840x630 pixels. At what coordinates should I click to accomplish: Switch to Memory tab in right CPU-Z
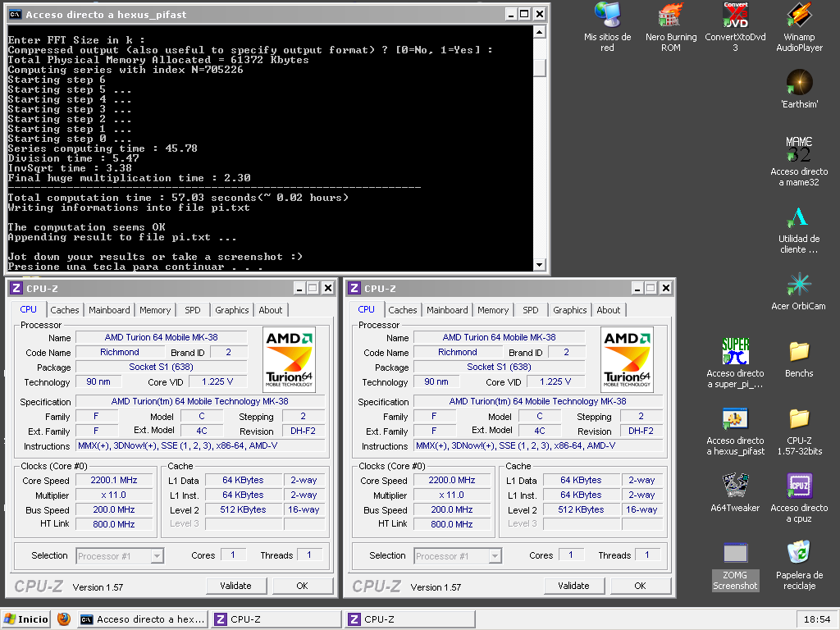pyautogui.click(x=493, y=310)
